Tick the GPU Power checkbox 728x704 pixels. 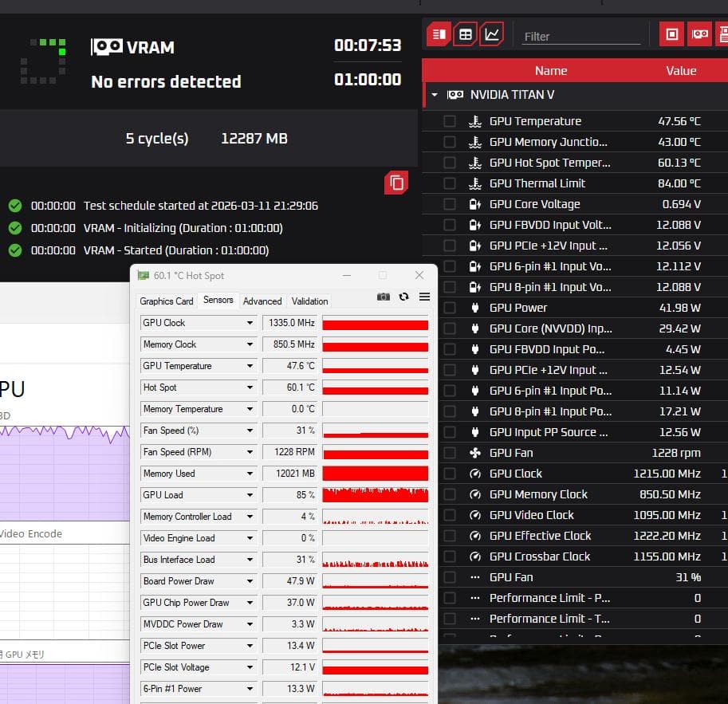click(449, 308)
